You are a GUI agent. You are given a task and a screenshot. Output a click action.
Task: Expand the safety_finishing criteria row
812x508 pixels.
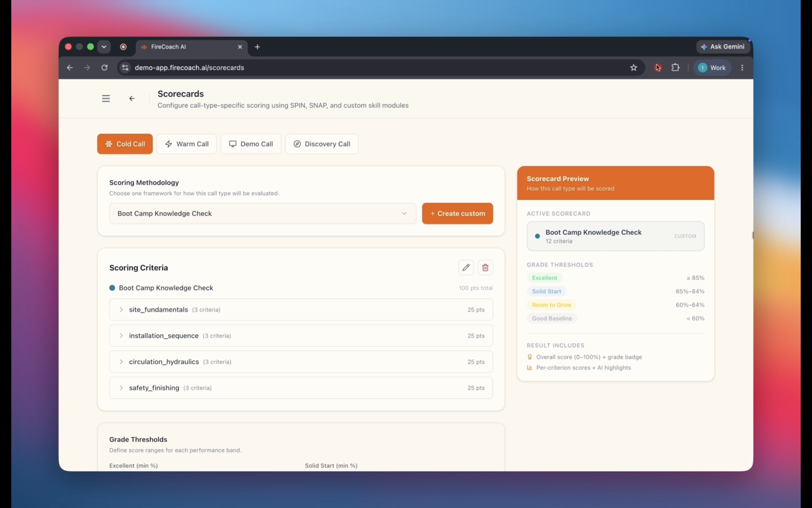tap(301, 388)
